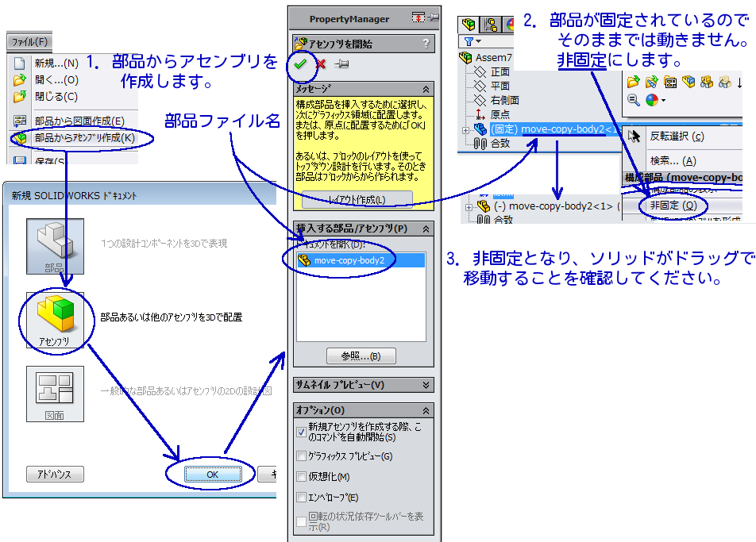Expand the (固定) move-copy-body2 tree node
The image size is (756, 542).
click(x=465, y=130)
